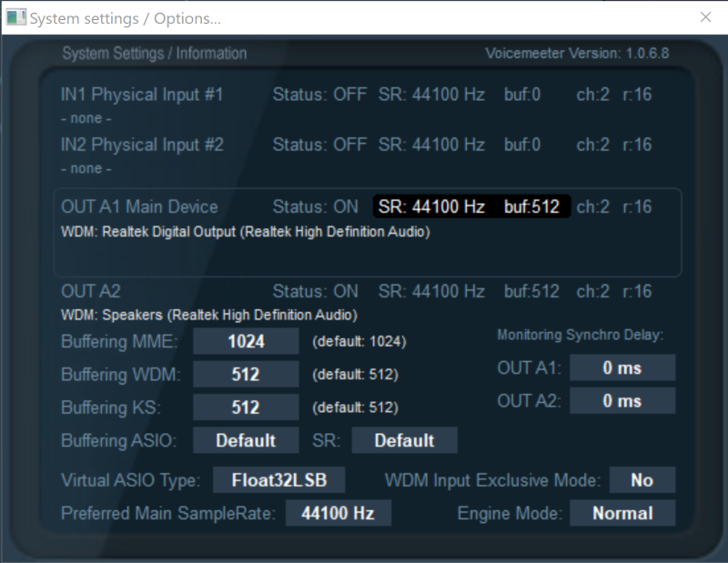Click the OUT A1 Main Device entry
This screenshot has width=728, height=563.
point(139,207)
